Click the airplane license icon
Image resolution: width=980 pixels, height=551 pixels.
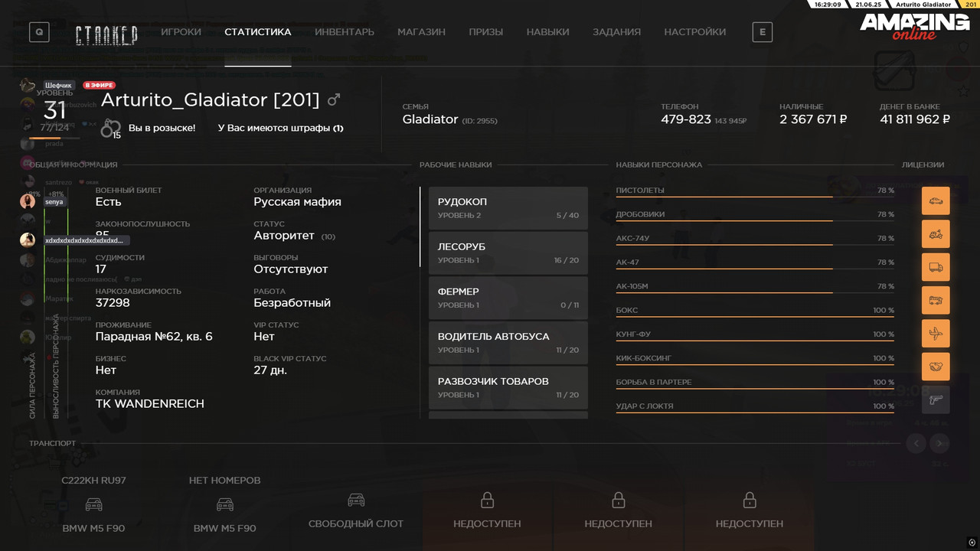[936, 334]
